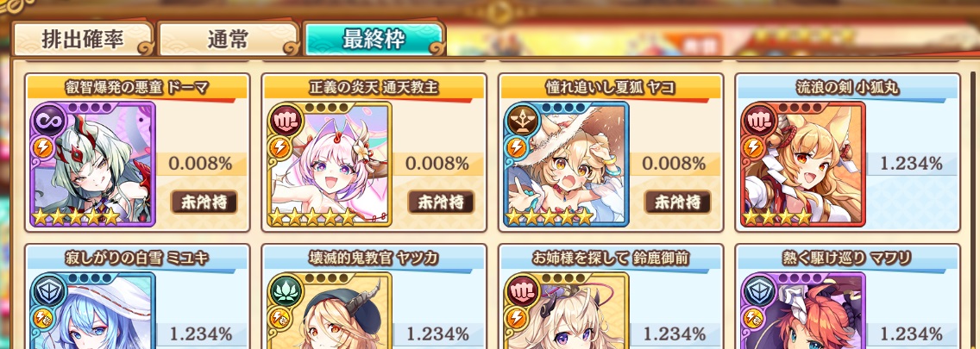This screenshot has height=349, width=980.
Task: Open 小狐丸 character portrait thumbnail
Action: [801, 165]
